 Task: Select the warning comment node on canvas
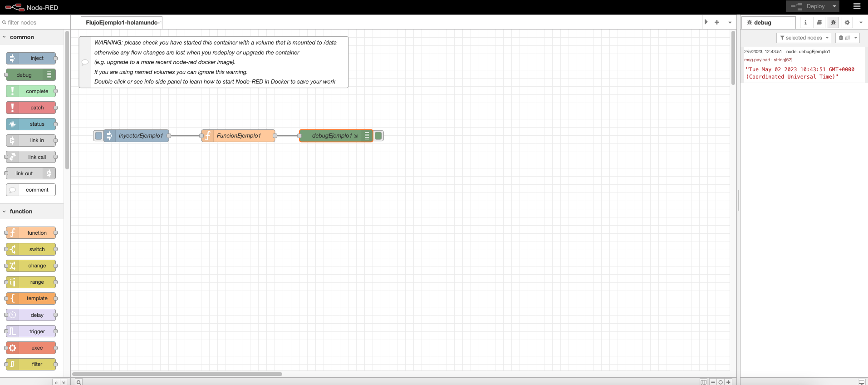click(x=214, y=62)
